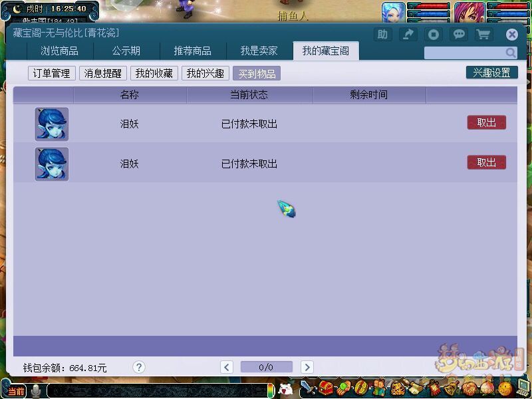Click the 0/0 page indicator field
This screenshot has width=532, height=399.
(267, 367)
